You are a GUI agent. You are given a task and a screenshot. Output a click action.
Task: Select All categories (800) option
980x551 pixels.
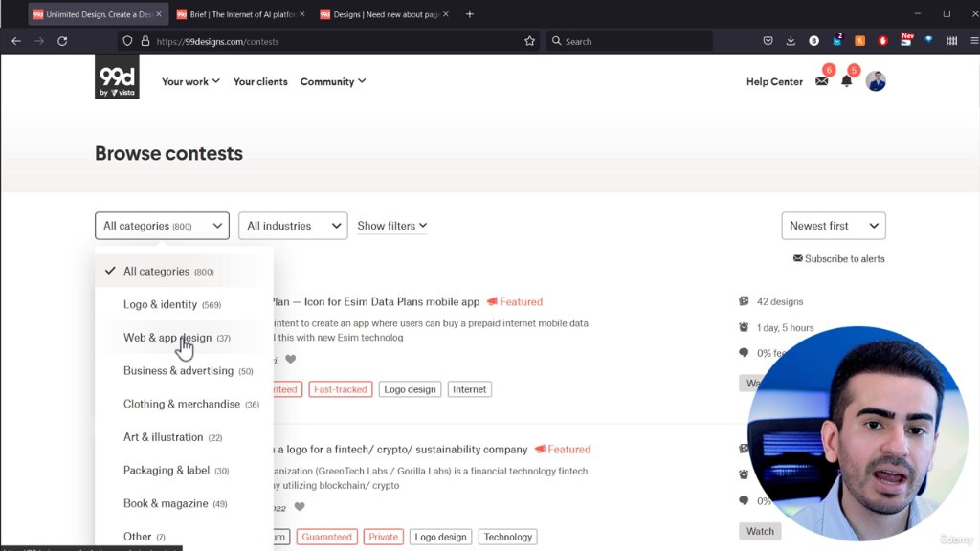[184, 271]
